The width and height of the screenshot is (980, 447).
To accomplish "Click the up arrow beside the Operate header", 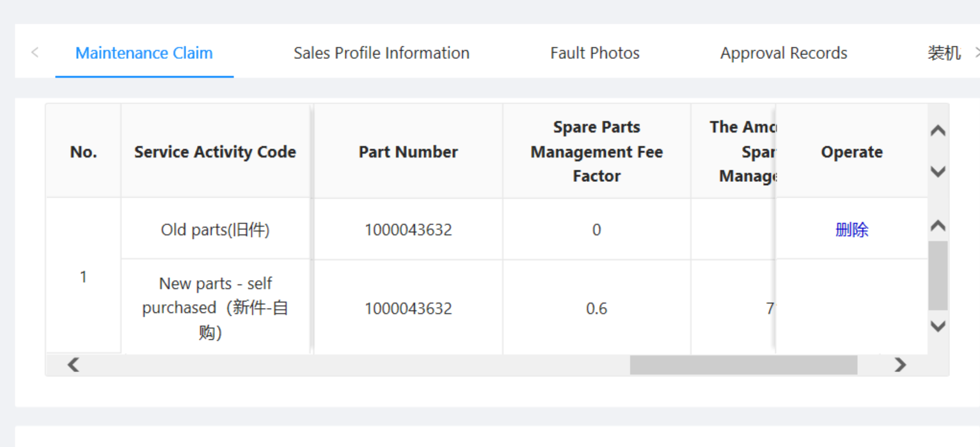I will pyautogui.click(x=938, y=131).
